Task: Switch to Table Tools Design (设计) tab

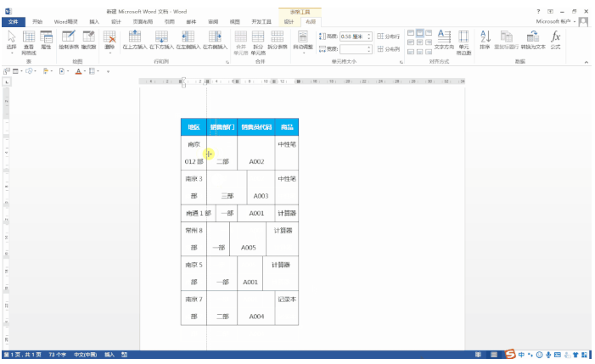Action: tap(289, 22)
